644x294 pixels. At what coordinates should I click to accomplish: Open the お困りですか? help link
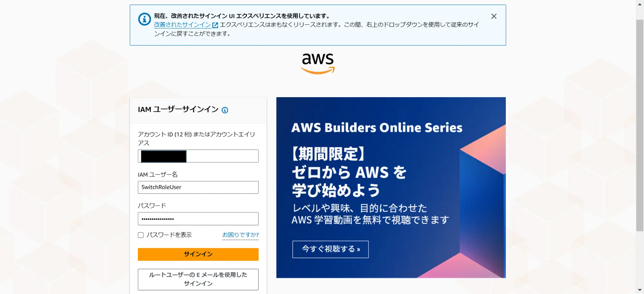[241, 235]
